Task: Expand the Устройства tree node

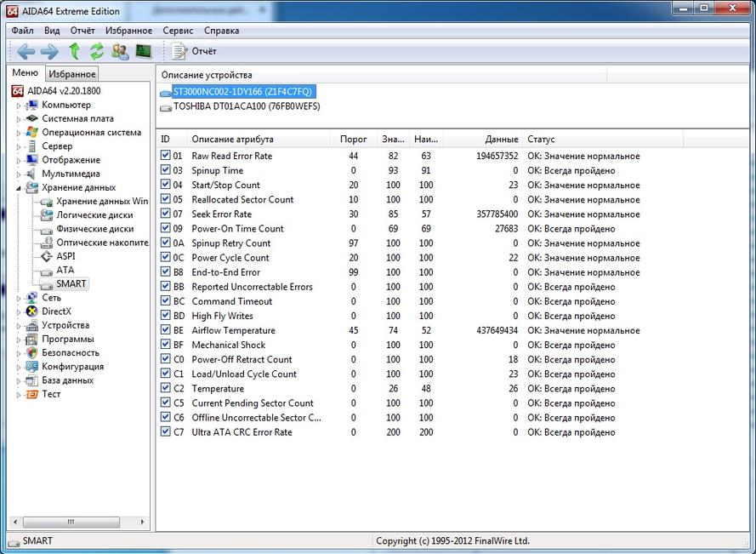Action: click(x=19, y=326)
